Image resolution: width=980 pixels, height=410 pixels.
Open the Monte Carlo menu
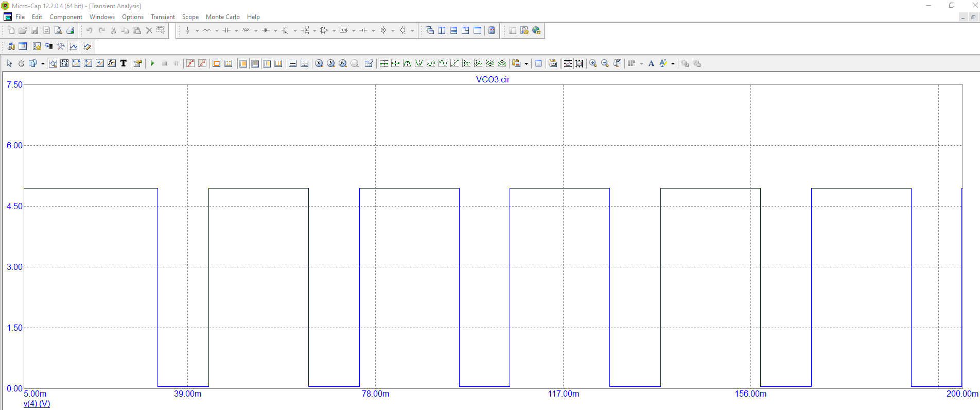(222, 17)
